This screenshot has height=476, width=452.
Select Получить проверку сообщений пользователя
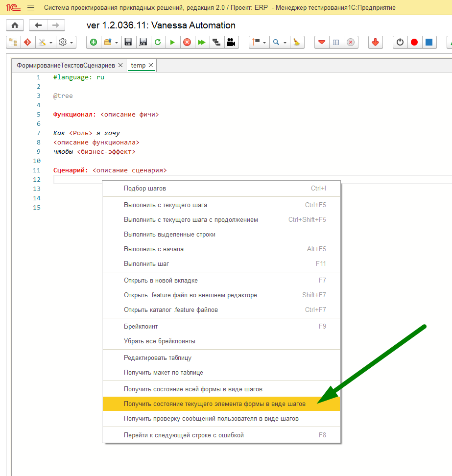(221, 418)
